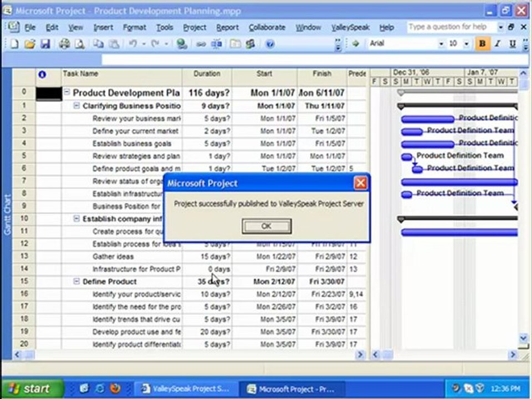Click the entry bar input field

pyautogui.click(x=315, y=60)
